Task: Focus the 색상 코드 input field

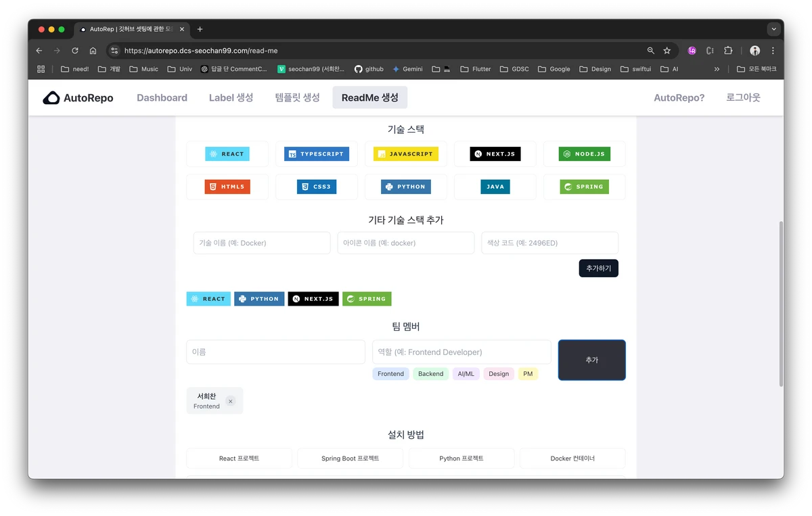Action: tap(549, 243)
